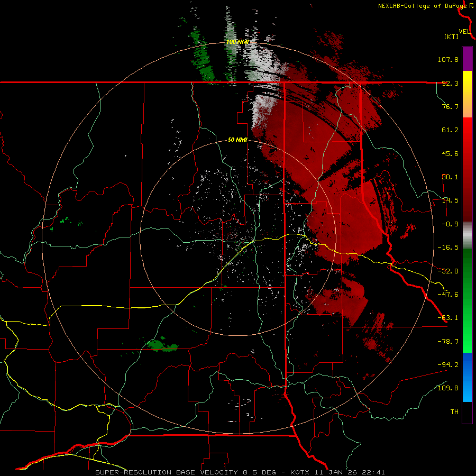Click the 100 NMI range ring label
Screen dimensions: 476x476
tap(237, 42)
